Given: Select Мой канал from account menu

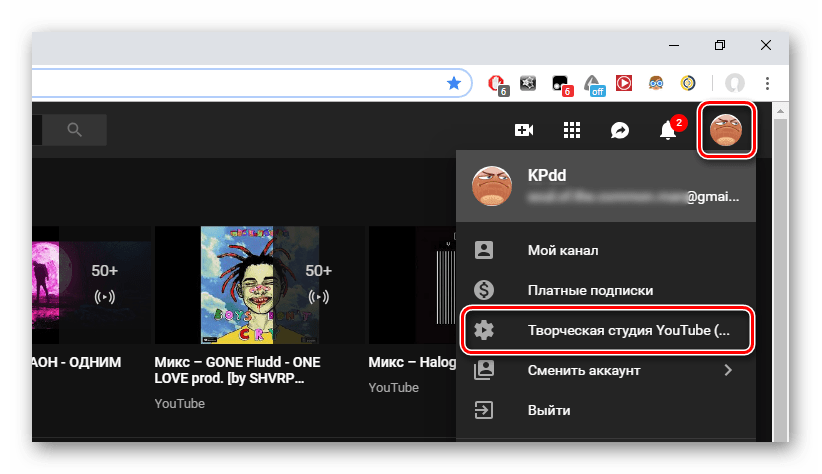Looking at the screenshot, I should pyautogui.click(x=562, y=250).
